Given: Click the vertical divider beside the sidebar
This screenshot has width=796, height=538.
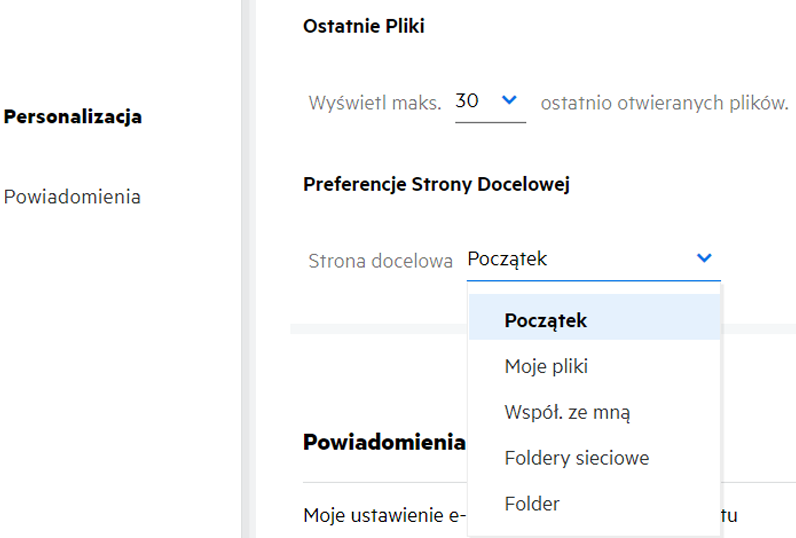Looking at the screenshot, I should coord(247,270).
